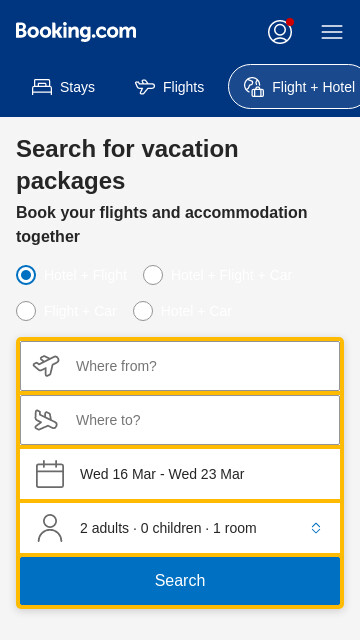The image size is (360, 640).
Task: Select the Hotel + Flight + Car option
Action: (153, 275)
